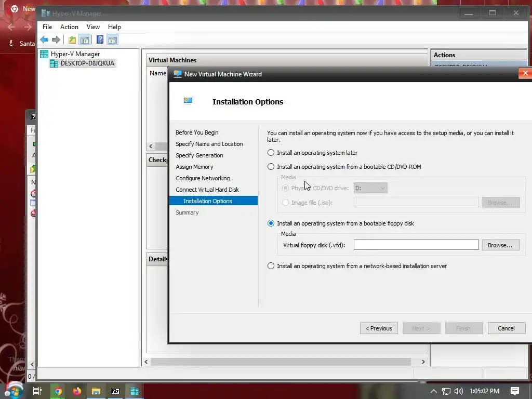The image size is (532, 399).
Task: Click the bottom horizontal scrollbar thumb
Action: point(281,362)
